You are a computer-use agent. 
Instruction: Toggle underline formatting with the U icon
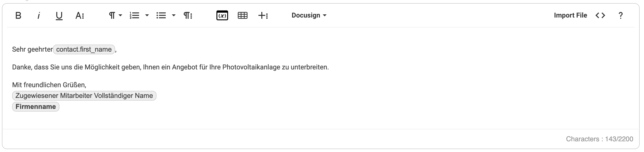pyautogui.click(x=59, y=16)
